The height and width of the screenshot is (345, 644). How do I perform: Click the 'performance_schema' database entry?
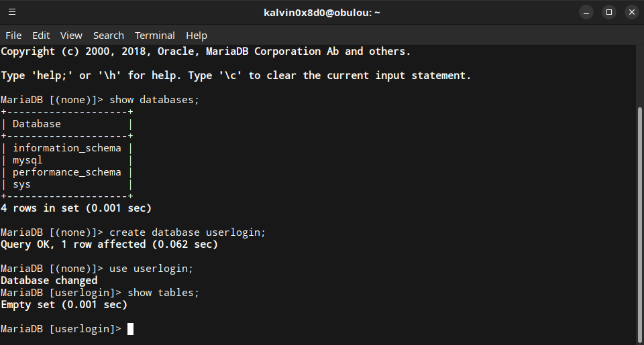[67, 172]
